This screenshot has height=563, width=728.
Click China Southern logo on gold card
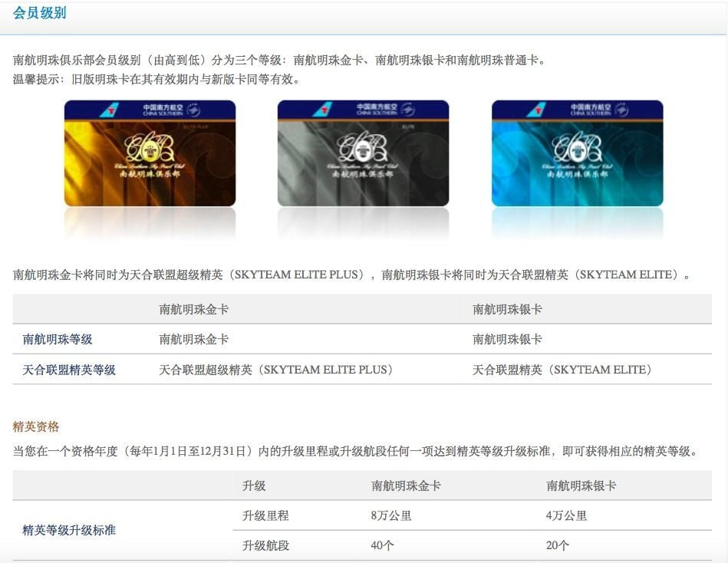[109, 110]
